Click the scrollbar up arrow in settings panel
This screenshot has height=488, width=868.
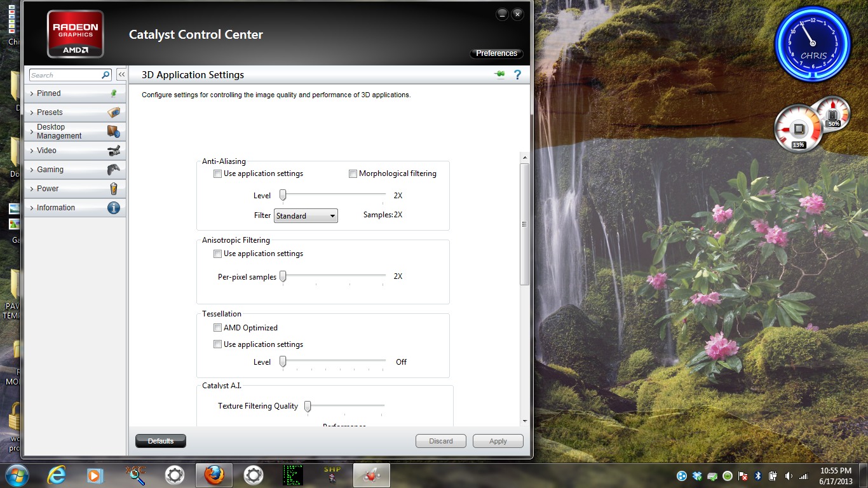525,157
